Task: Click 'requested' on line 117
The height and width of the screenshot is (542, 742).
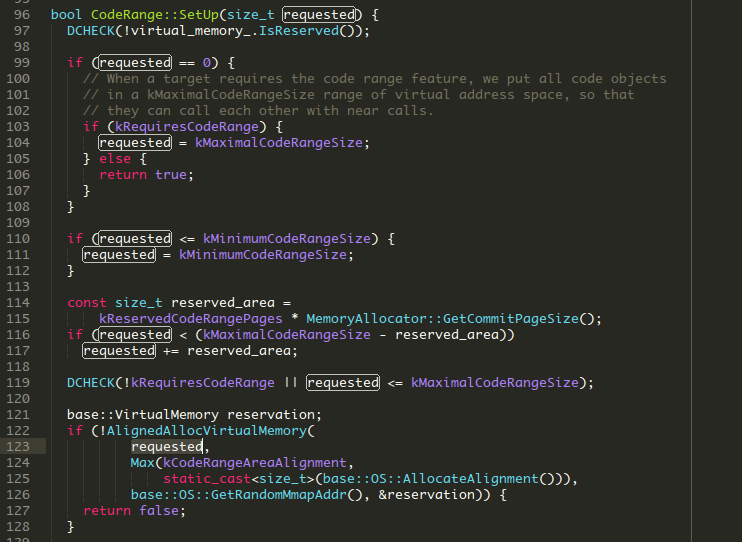Action: point(119,351)
